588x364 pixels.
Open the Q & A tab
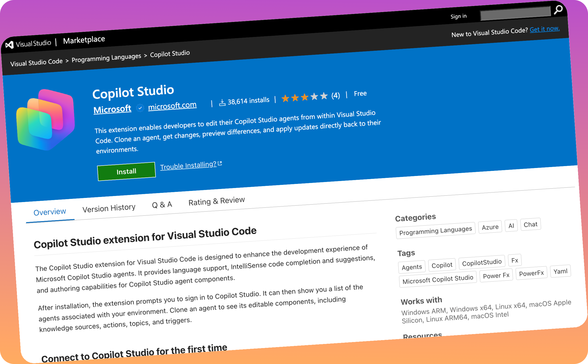pyautogui.click(x=161, y=204)
